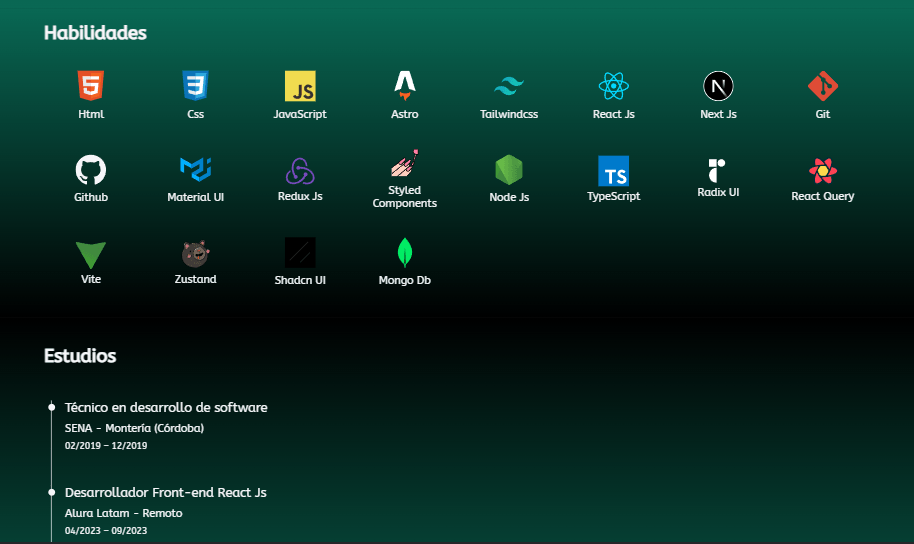Click the white Radix UI icon
Image resolution: width=914 pixels, height=544 pixels.
point(717,171)
